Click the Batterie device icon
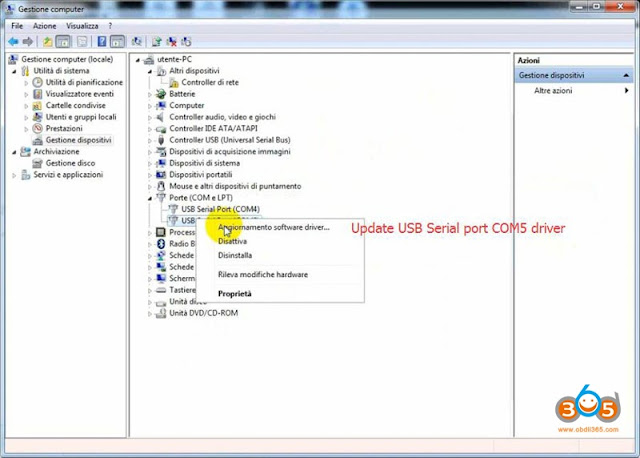This screenshot has height=458, width=640. (161, 94)
